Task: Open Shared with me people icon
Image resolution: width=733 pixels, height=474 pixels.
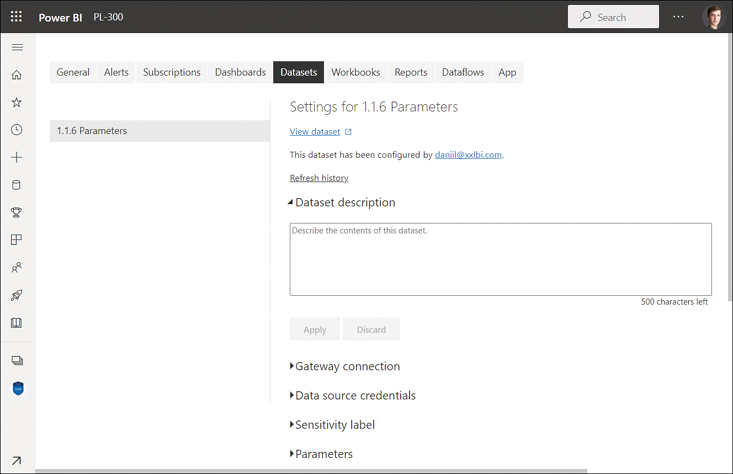Action: 16,267
